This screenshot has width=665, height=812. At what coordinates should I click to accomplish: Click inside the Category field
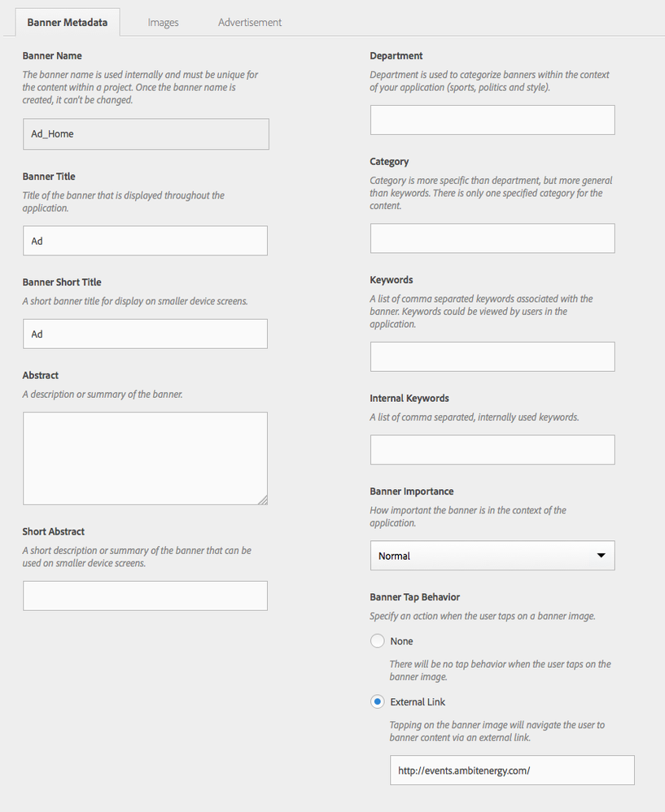point(492,238)
